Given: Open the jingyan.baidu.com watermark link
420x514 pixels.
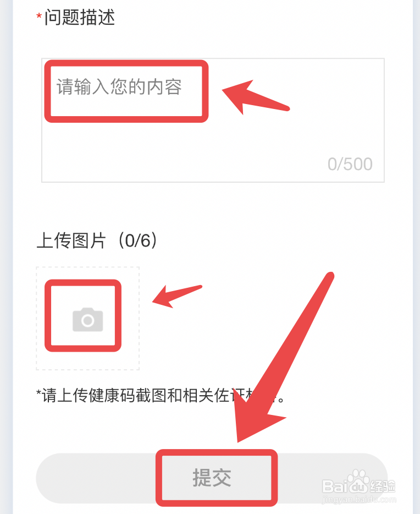Looking at the screenshot, I should tap(359, 500).
